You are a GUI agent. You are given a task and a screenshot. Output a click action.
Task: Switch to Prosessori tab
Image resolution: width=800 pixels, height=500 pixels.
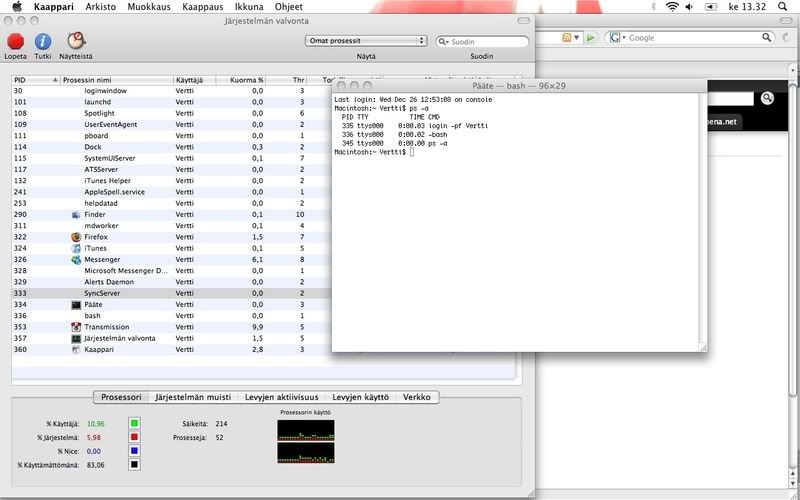(121, 397)
